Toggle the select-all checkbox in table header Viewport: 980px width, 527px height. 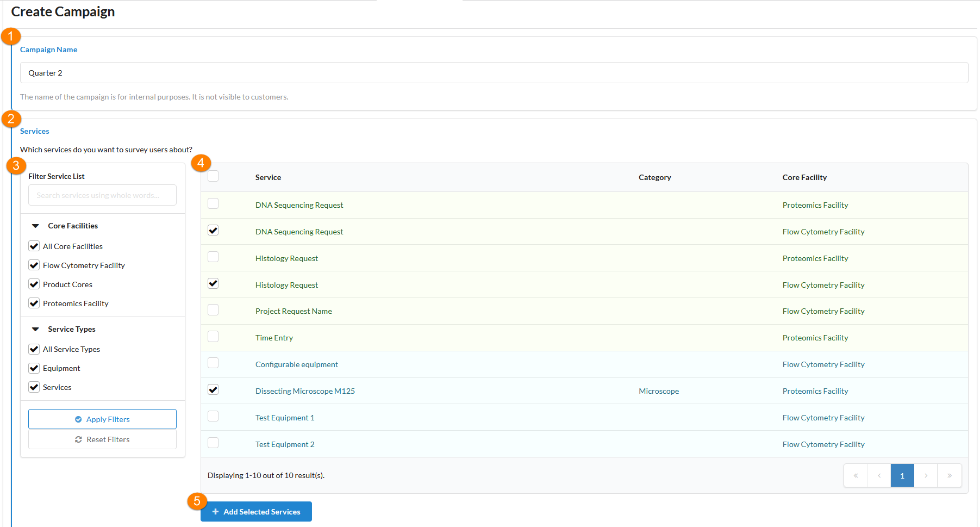(213, 176)
